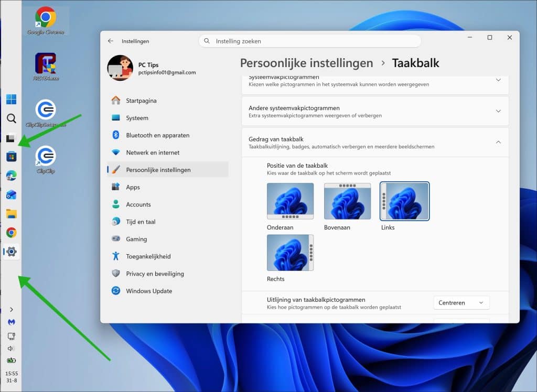Open the PC Tips account profile
The height and width of the screenshot is (392, 537).
pos(152,68)
